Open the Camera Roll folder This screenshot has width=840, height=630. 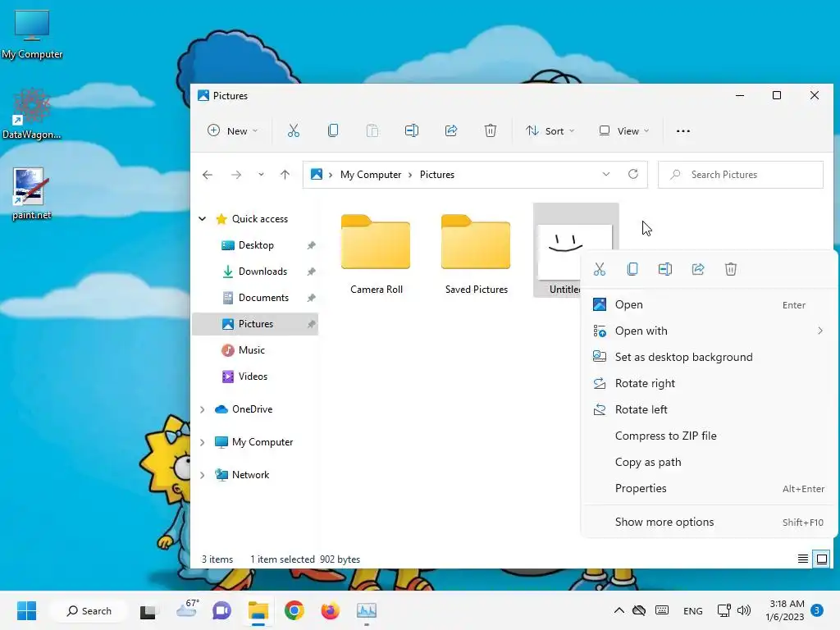[x=376, y=254]
